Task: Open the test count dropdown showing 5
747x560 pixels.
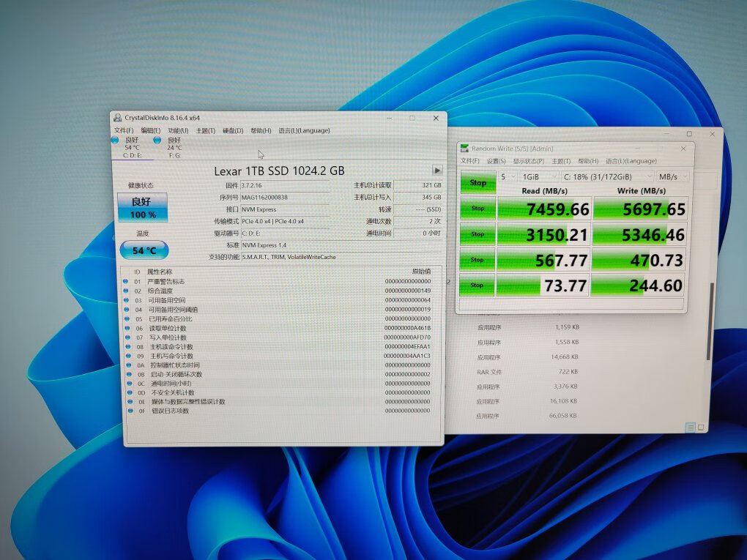Action: tap(508, 176)
